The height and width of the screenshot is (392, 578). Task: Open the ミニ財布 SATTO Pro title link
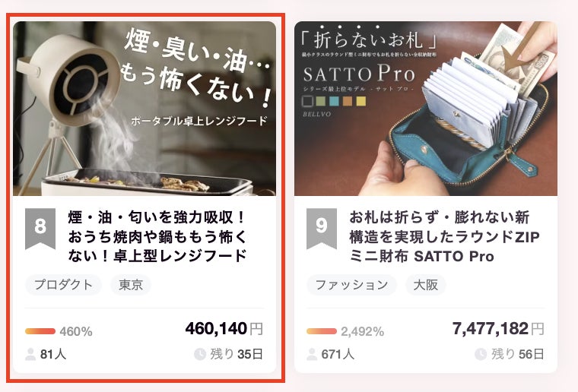pyautogui.click(x=444, y=236)
